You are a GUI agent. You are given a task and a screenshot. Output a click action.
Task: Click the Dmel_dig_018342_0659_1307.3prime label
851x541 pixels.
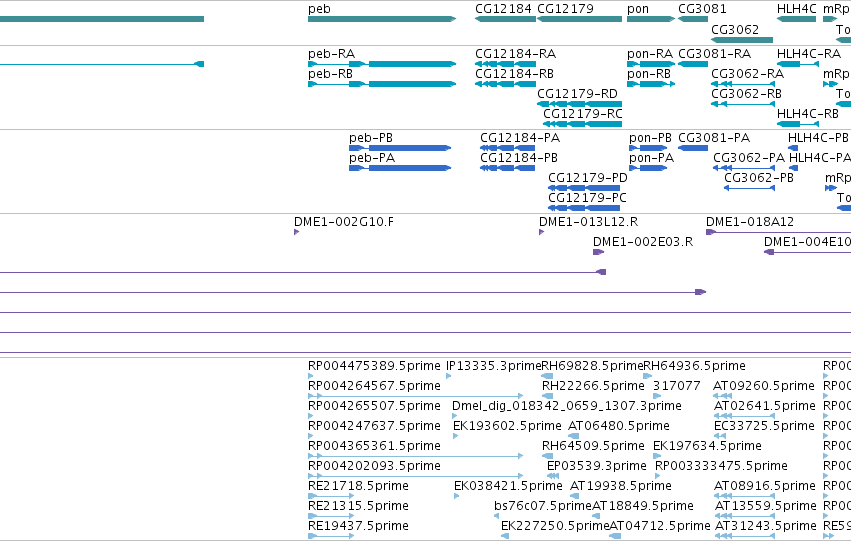567,406
